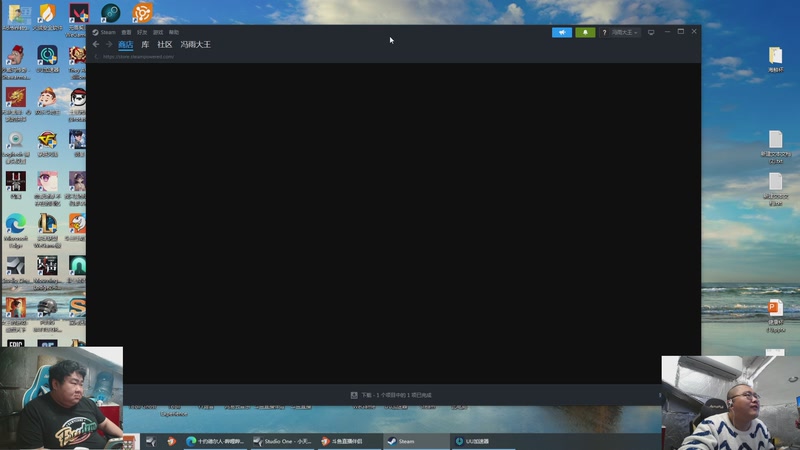Click the Steam forward navigation arrow
The width and height of the screenshot is (800, 450).
(x=108, y=45)
